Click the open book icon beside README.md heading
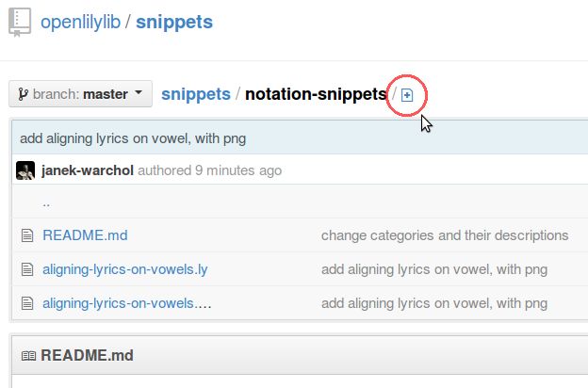The height and width of the screenshot is (388, 588). 28,355
